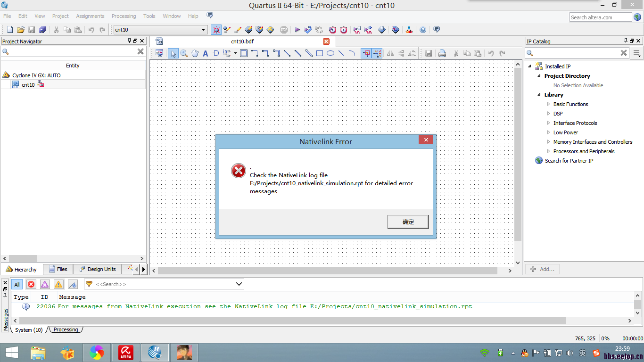Click the Rotate Left 90 icon

(412, 53)
